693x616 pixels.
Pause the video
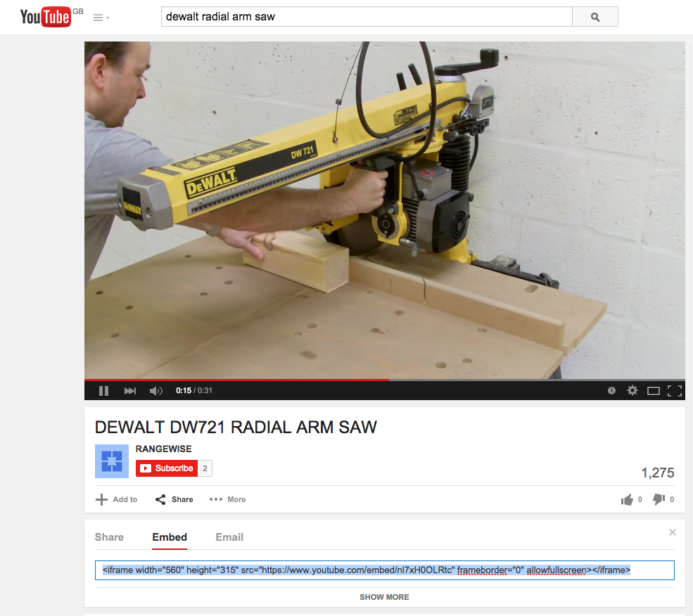pos(104,391)
